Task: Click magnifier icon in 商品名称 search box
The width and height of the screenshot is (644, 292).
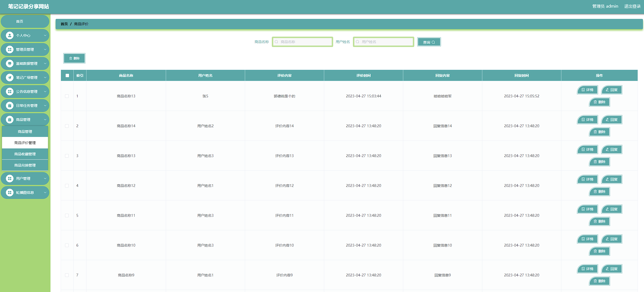Action: pos(276,42)
